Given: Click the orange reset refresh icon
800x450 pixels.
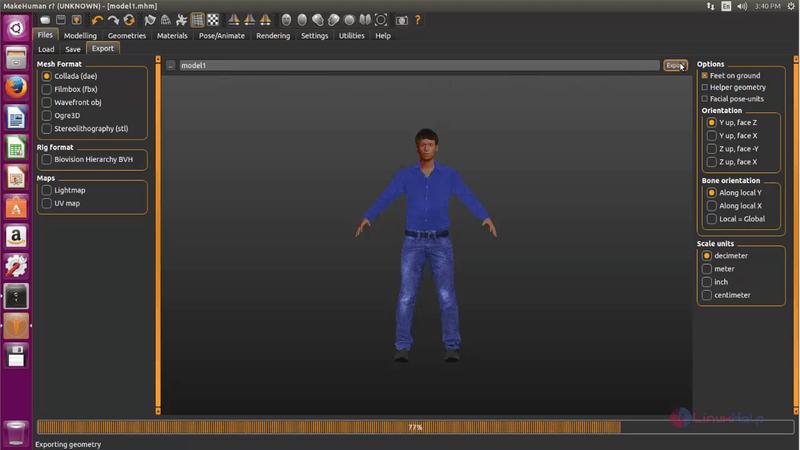Looking at the screenshot, I should tap(129, 19).
